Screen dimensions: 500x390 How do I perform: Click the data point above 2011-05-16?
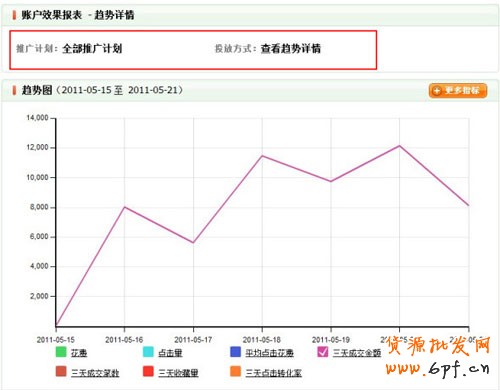[x=125, y=207]
